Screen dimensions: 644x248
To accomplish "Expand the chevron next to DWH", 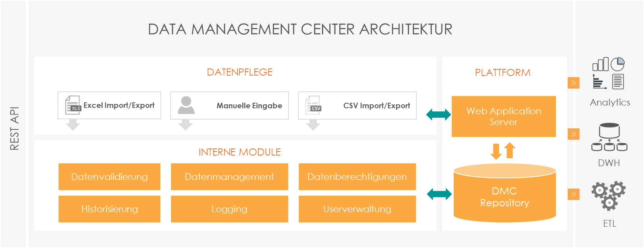I will (574, 134).
